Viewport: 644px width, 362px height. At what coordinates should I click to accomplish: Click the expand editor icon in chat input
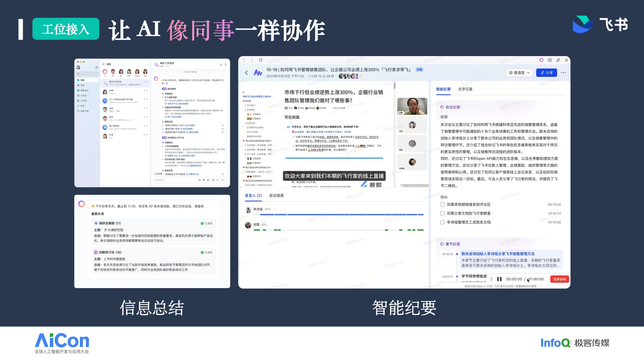point(218,180)
